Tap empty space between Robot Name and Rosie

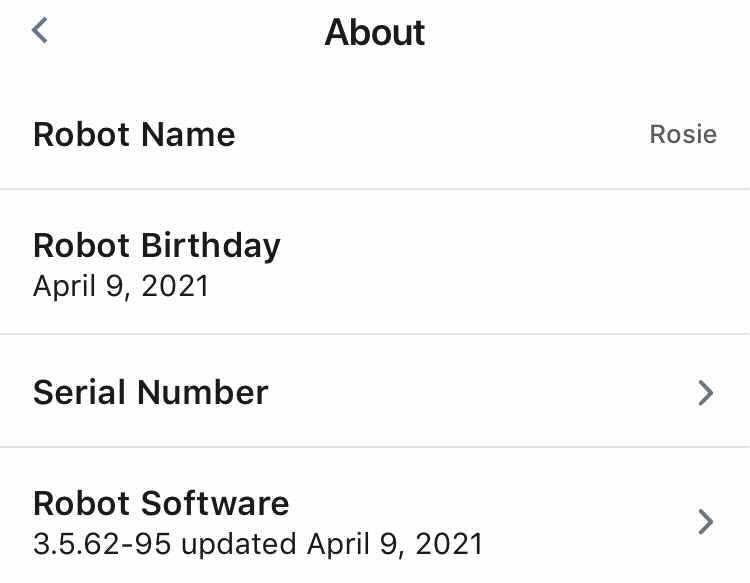[x=440, y=135]
